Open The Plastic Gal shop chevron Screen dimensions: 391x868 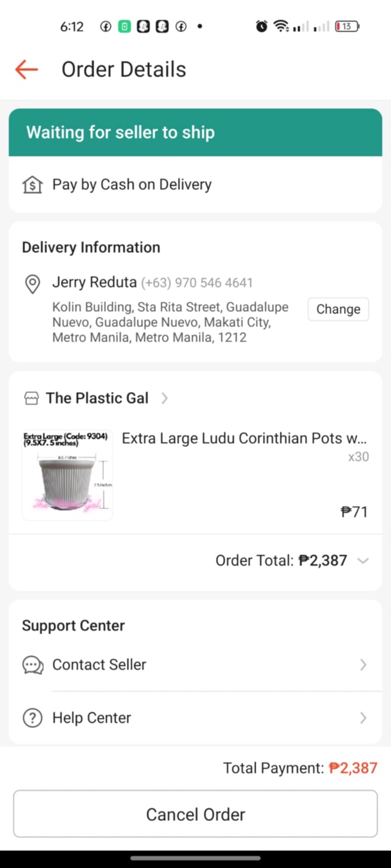[x=165, y=399]
